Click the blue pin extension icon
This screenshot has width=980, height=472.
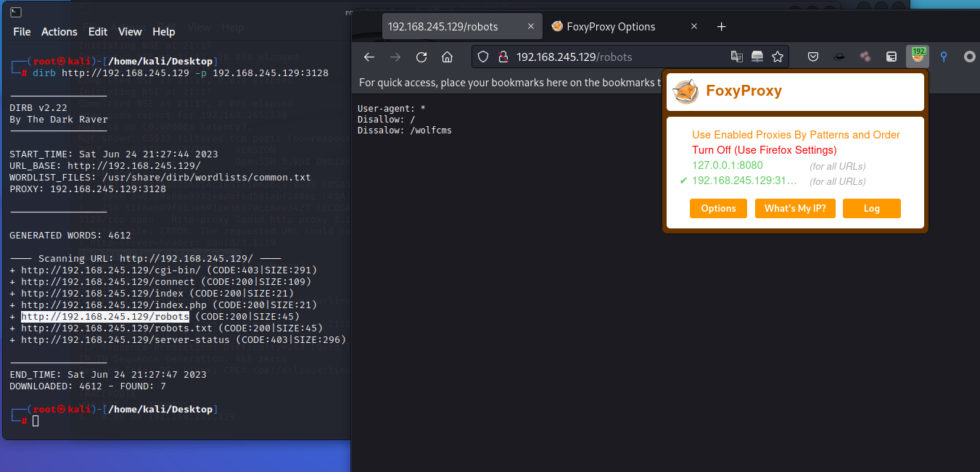[944, 57]
